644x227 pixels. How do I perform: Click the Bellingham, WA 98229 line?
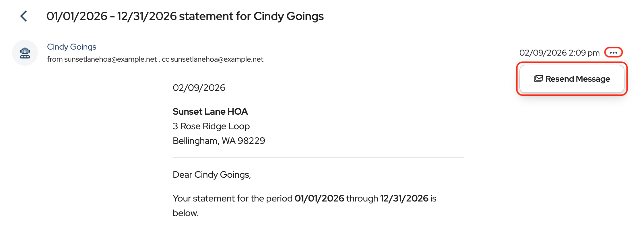[219, 141]
